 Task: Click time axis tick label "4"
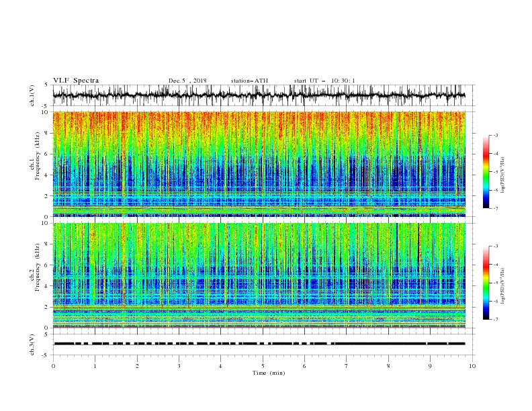click(x=221, y=366)
